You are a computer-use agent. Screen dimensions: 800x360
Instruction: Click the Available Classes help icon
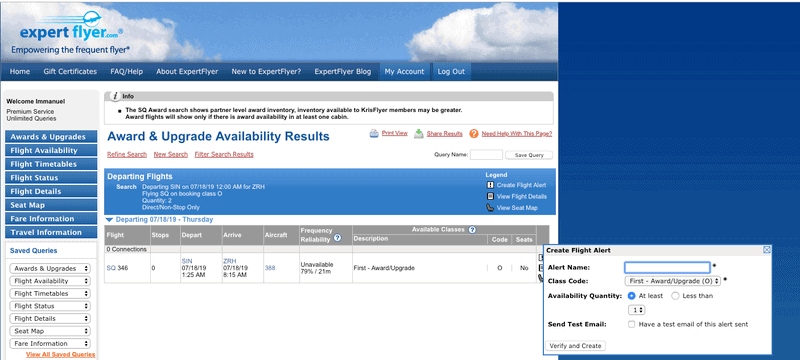pyautogui.click(x=472, y=230)
